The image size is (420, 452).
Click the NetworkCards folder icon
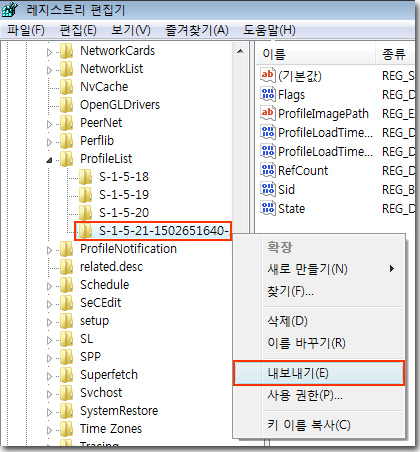(x=67, y=51)
